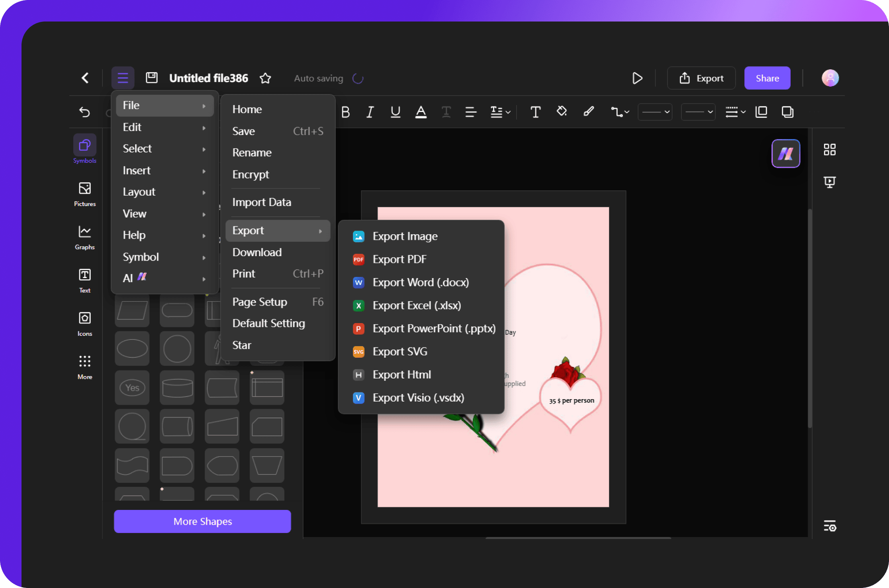Open the More sidebar panel
The width and height of the screenshot is (889, 588).
pyautogui.click(x=84, y=367)
